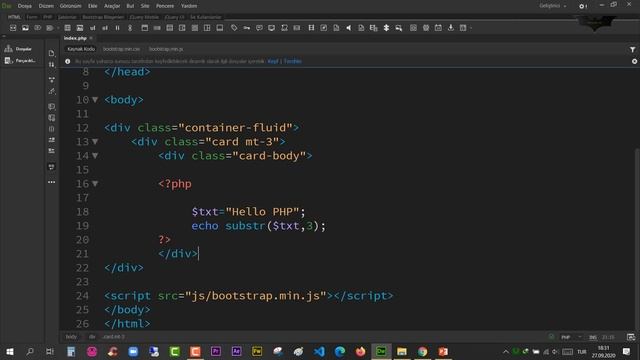Click the Reddet link in info bar
This screenshot has height=360, width=640.
[293, 61]
